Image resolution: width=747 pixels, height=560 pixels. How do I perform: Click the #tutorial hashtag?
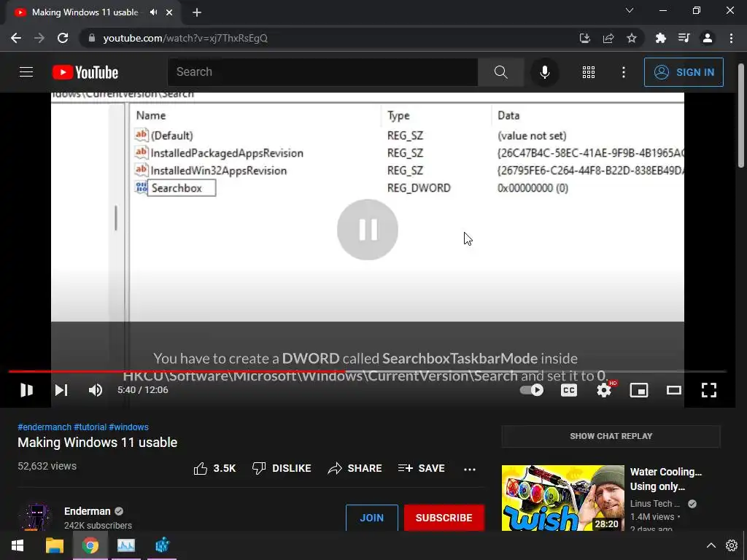[x=90, y=427]
